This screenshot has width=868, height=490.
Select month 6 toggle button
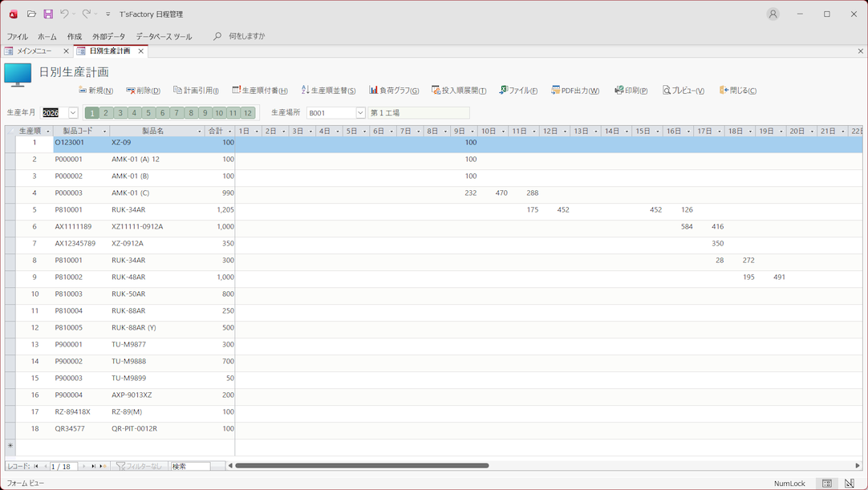pyautogui.click(x=162, y=113)
